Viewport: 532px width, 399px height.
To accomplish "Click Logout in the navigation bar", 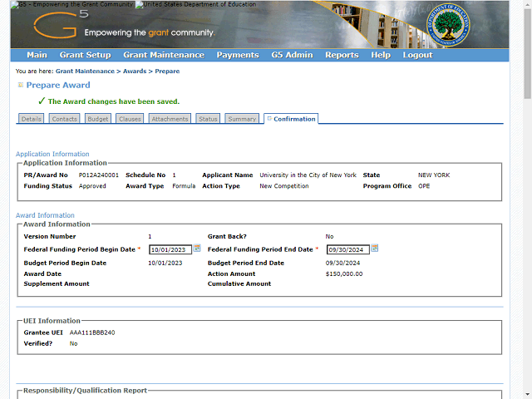I will pos(417,55).
